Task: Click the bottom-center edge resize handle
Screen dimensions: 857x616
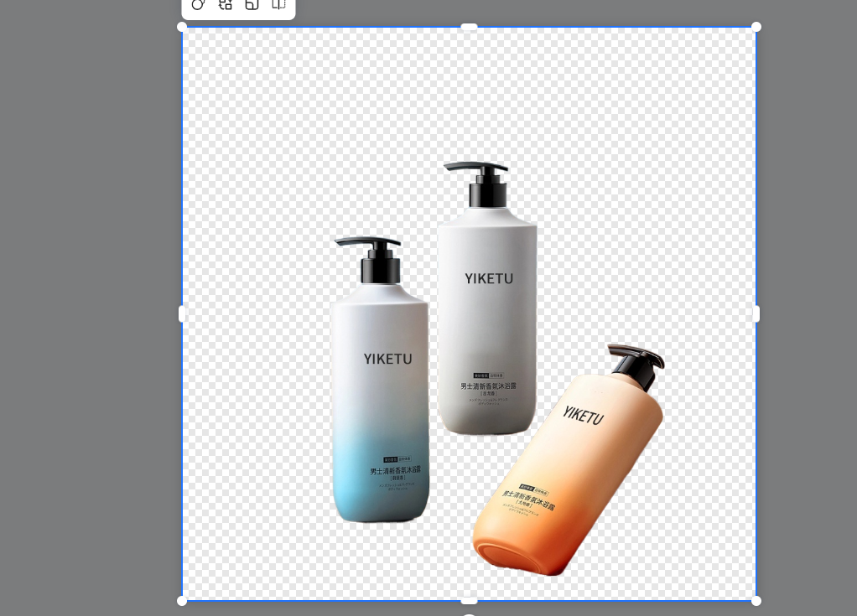Action: 470,600
